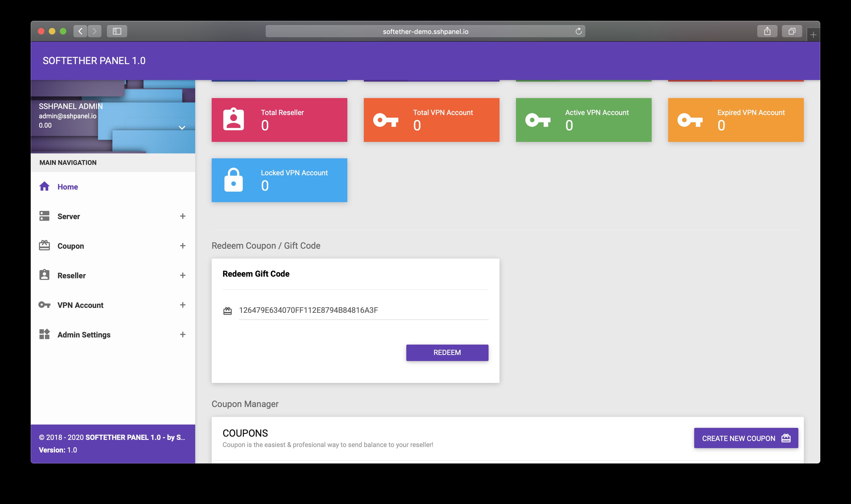The image size is (851, 504).
Task: Click the Admin Settings widgets icon
Action: [44, 334]
